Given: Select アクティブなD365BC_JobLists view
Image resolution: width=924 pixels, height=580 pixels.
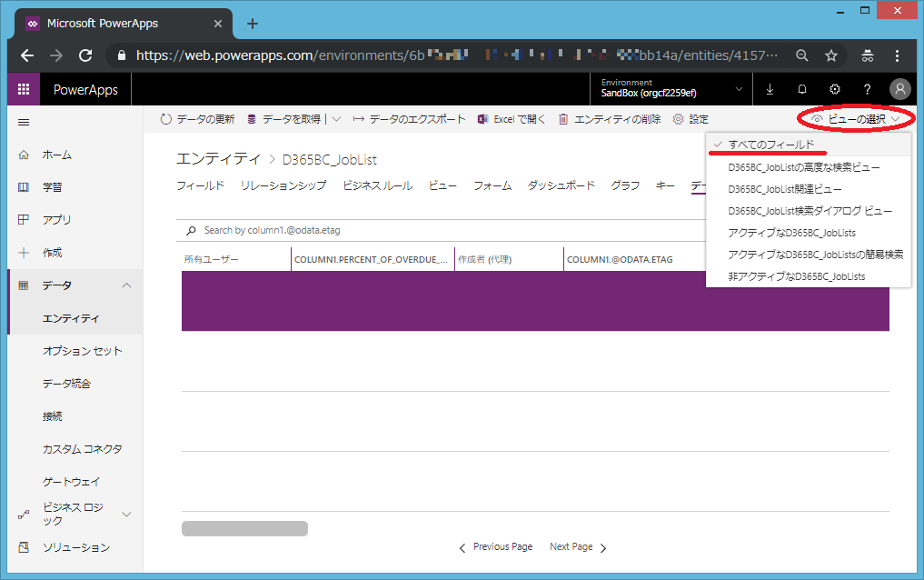Looking at the screenshot, I should click(x=809, y=233).
